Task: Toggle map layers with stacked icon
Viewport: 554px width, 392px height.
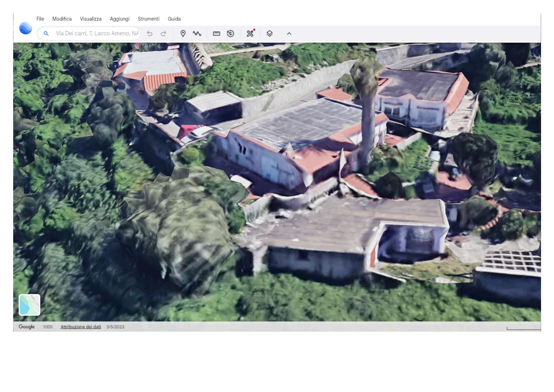Action: click(270, 34)
